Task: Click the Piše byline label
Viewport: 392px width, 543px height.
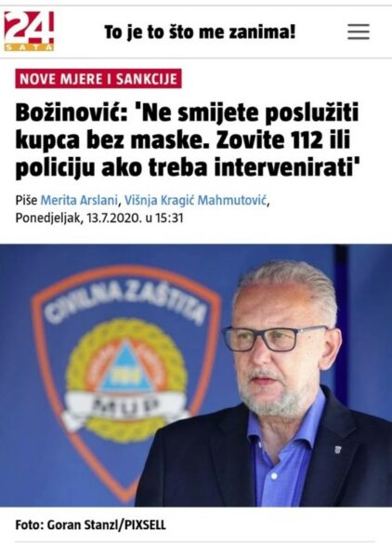Action: pyautogui.click(x=26, y=200)
